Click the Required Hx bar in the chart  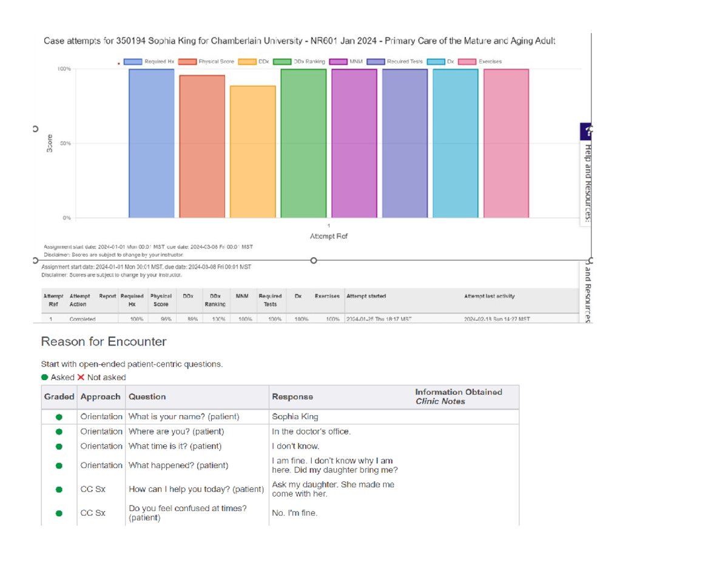click(150, 142)
